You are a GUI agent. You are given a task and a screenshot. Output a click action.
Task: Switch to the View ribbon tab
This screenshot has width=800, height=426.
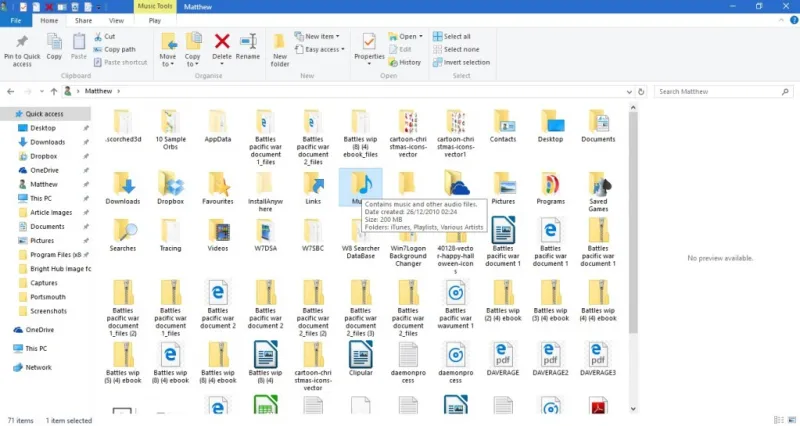pos(116,19)
